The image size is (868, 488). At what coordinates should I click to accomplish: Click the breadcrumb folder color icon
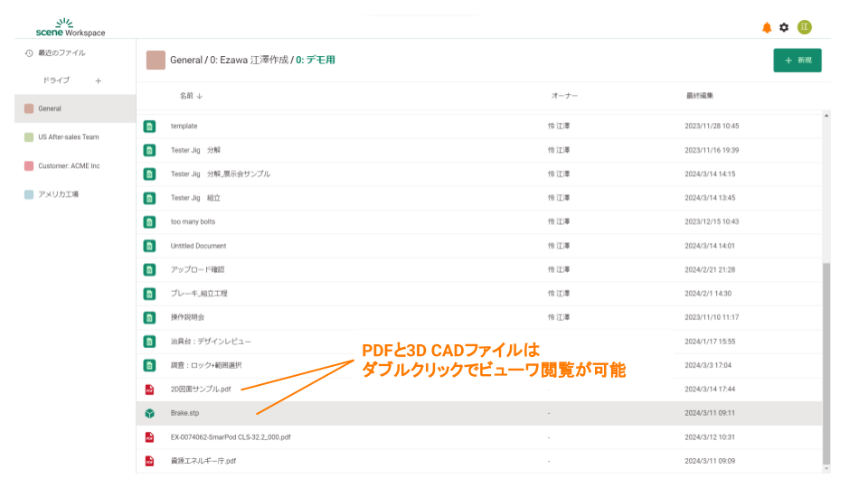coord(156,60)
